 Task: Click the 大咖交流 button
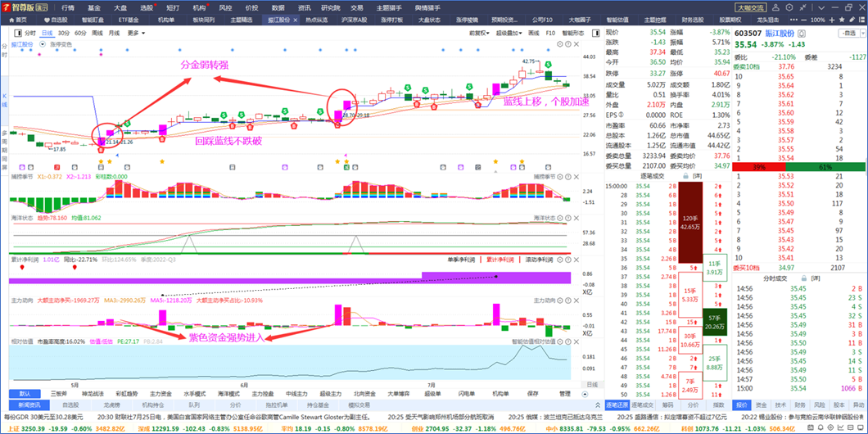coord(751,7)
